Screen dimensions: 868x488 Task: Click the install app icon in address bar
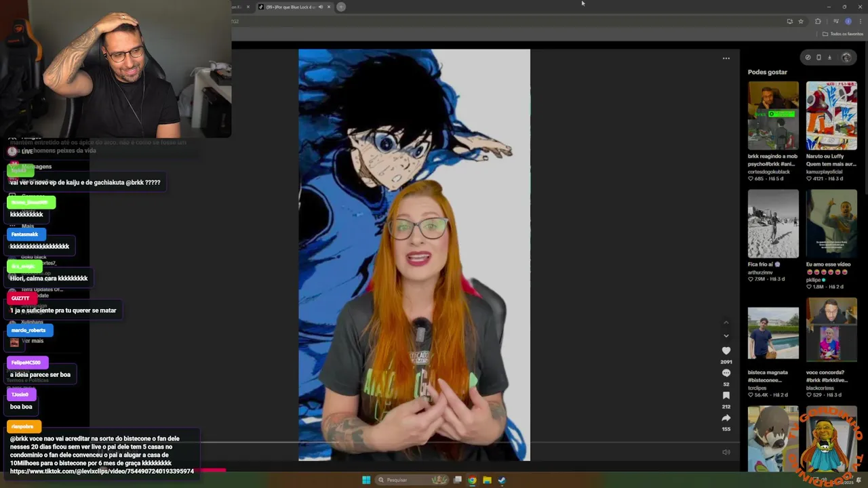tap(789, 21)
